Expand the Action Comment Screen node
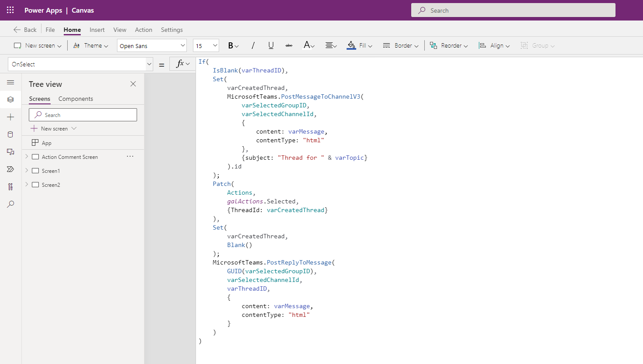Screen dimensions: 643x364 coord(27,157)
